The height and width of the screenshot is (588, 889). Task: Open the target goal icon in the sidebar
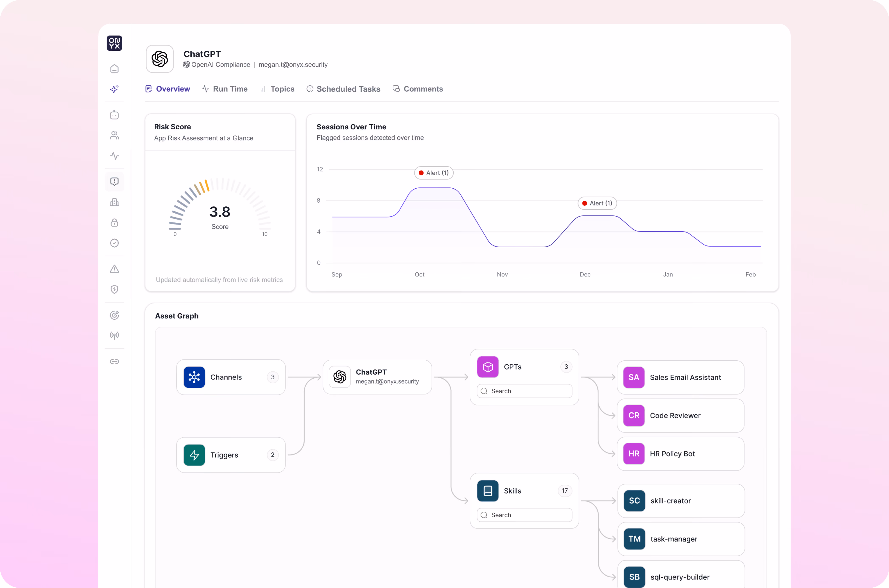click(114, 315)
